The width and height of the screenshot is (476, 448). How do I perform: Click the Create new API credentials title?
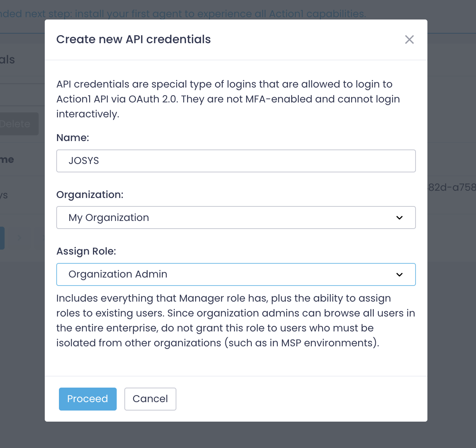click(x=134, y=39)
